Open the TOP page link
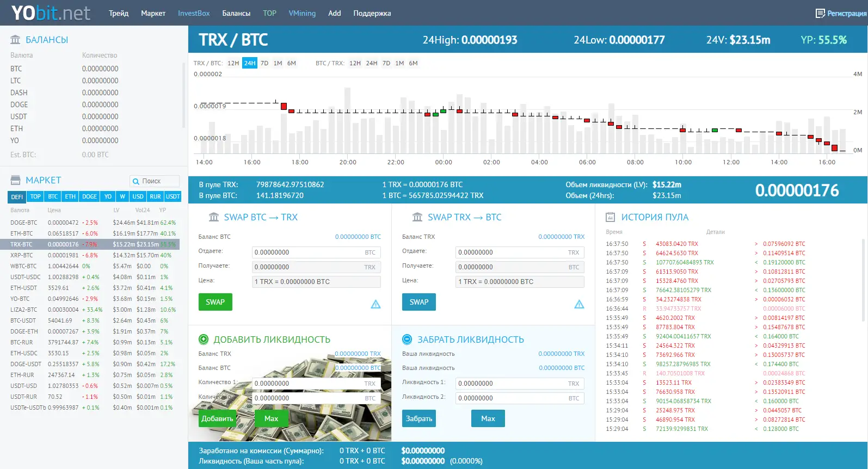The image size is (868, 469). pyautogui.click(x=269, y=13)
